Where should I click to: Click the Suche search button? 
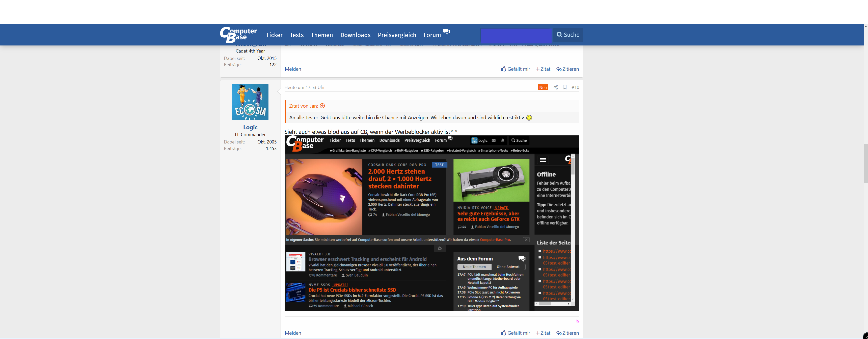tap(568, 35)
